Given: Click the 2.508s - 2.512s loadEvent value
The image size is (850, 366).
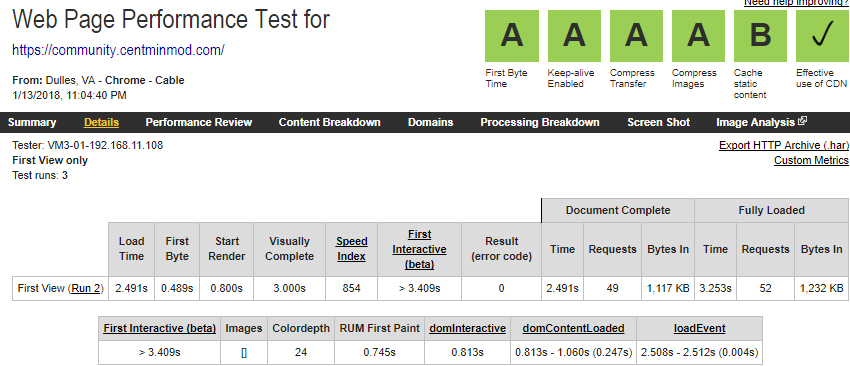Looking at the screenshot, I should point(699,352).
